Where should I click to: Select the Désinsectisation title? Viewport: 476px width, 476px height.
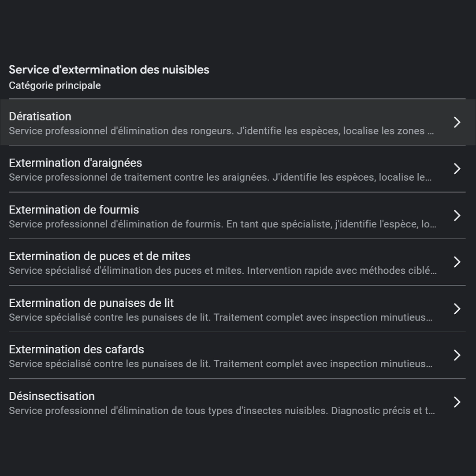(x=52, y=396)
